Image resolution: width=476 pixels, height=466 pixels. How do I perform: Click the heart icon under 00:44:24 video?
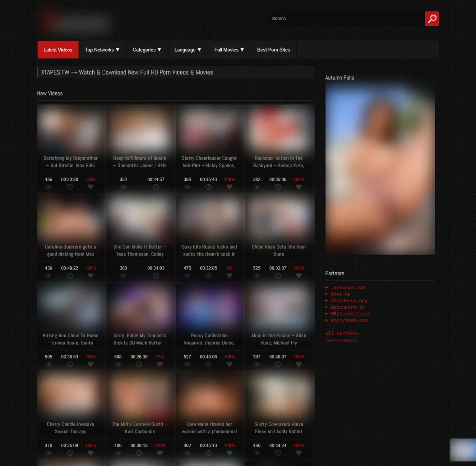pos(299,453)
